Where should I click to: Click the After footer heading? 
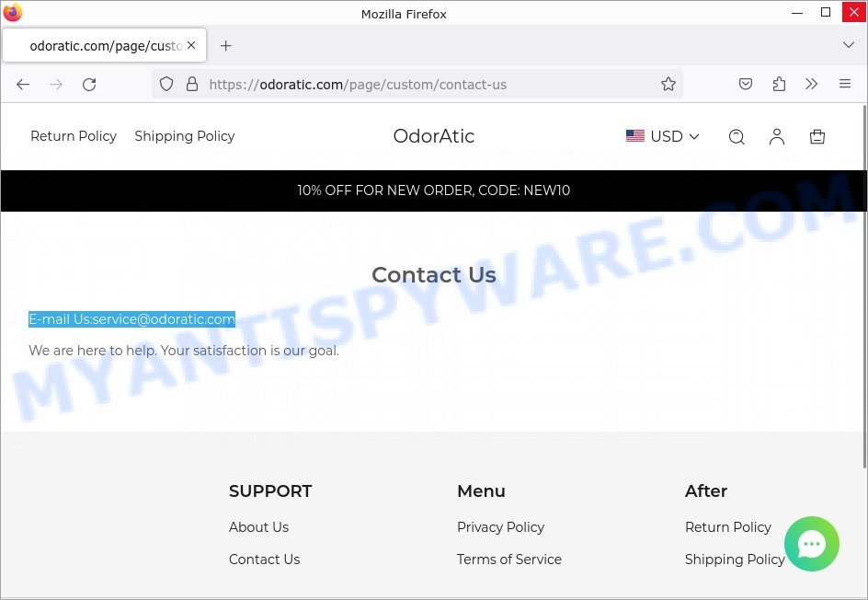pyautogui.click(x=706, y=490)
